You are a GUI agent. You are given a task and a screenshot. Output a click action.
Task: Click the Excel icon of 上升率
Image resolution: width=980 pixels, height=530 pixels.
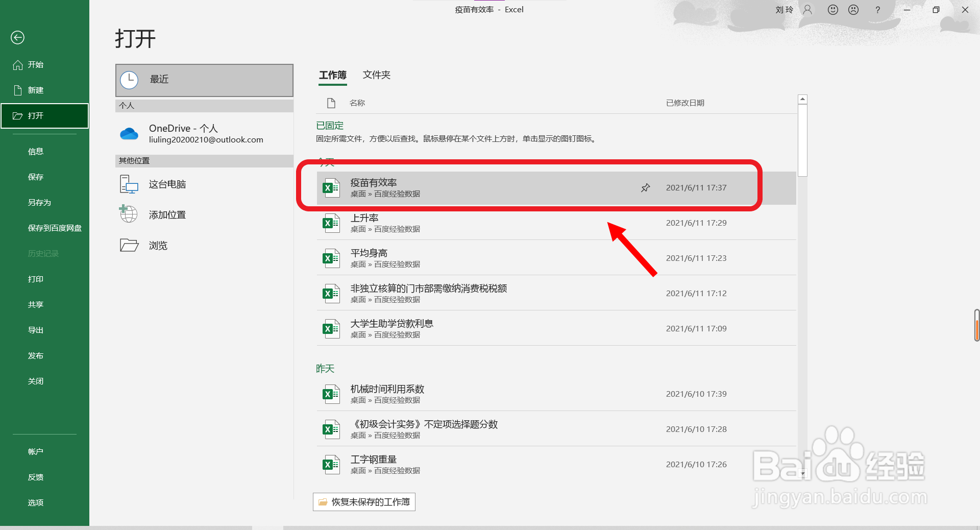(x=331, y=223)
